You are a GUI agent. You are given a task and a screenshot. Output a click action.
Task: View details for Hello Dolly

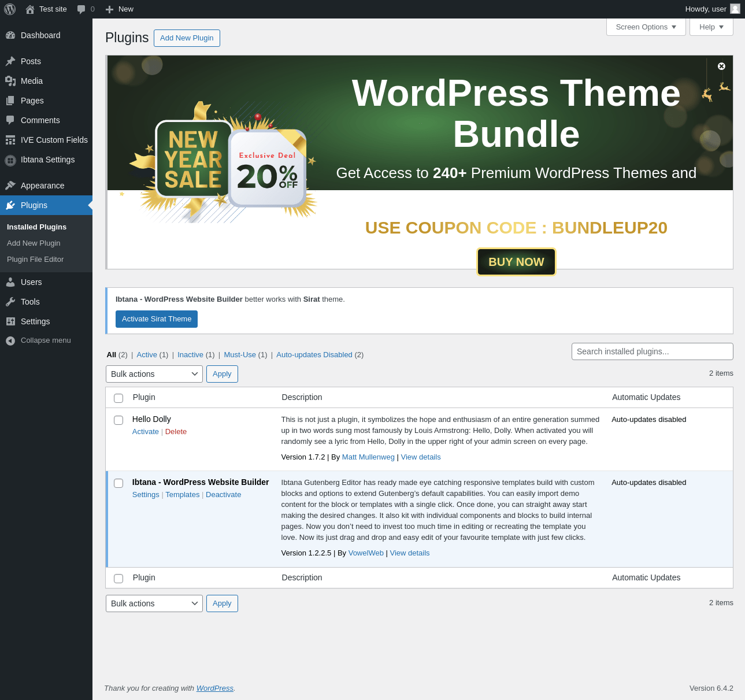(421, 457)
